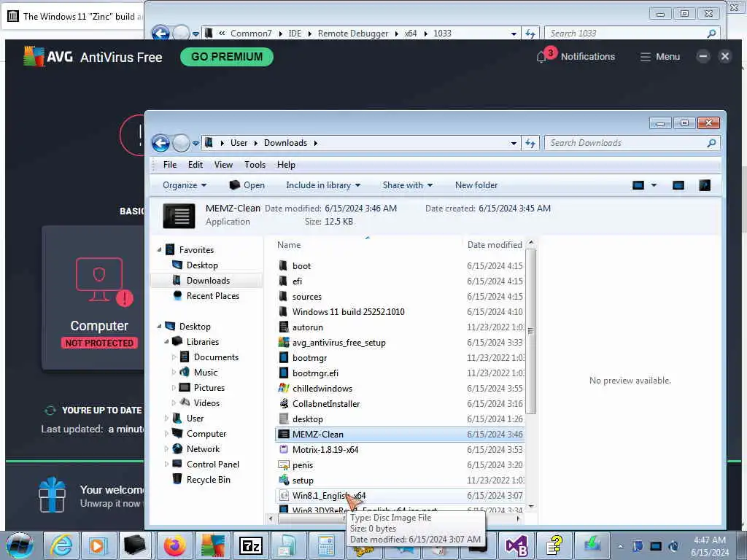Click the forward arrow in the Downloads window

(x=181, y=143)
